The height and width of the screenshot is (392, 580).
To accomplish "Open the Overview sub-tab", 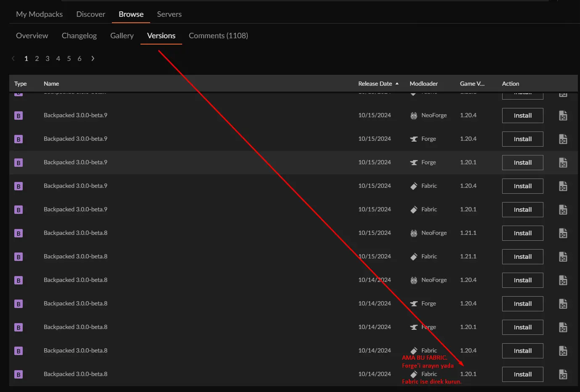I will [32, 36].
